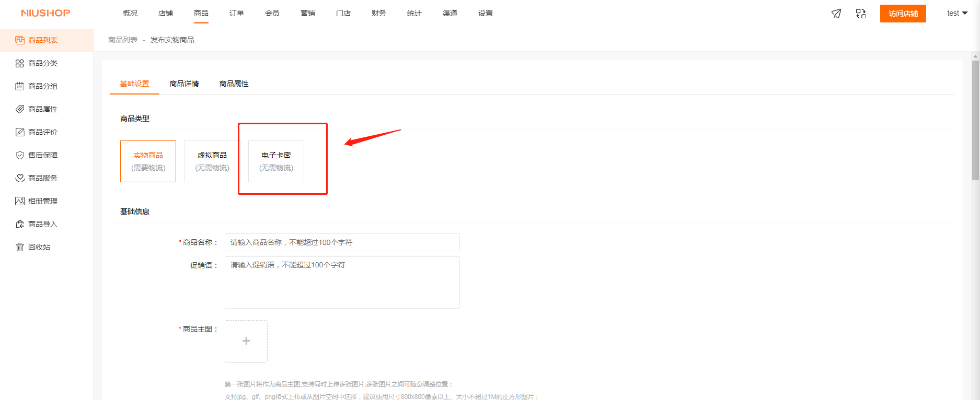Click the 相册管理 picture icon

click(20, 201)
